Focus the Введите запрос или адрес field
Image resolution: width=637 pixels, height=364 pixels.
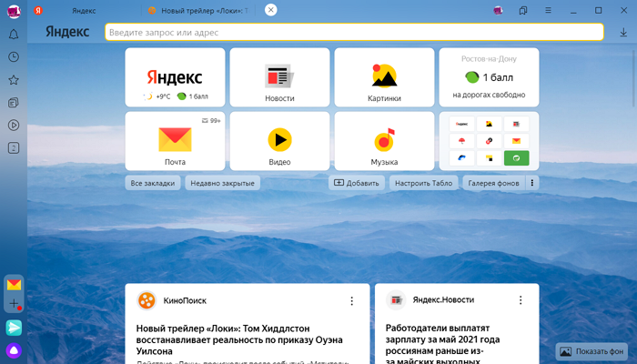click(354, 32)
